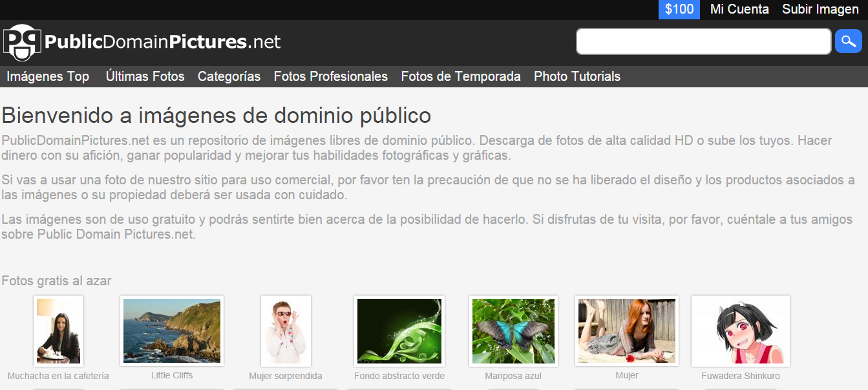Click inside the search input box
This screenshot has height=390, width=868.
703,41
